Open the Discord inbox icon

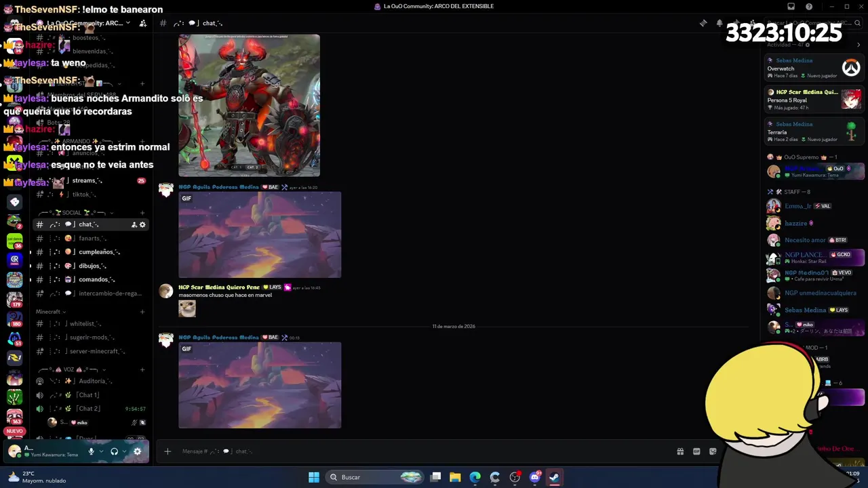pos(791,7)
